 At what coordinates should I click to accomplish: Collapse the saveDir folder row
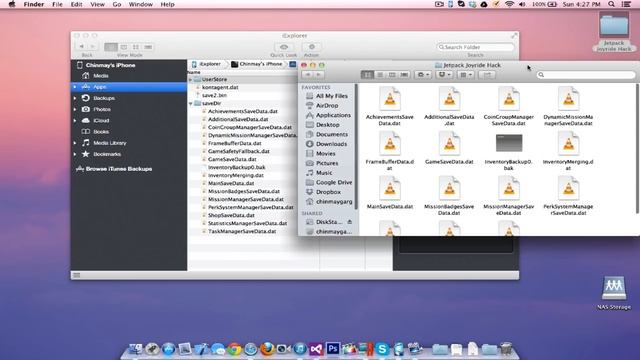tap(190, 104)
